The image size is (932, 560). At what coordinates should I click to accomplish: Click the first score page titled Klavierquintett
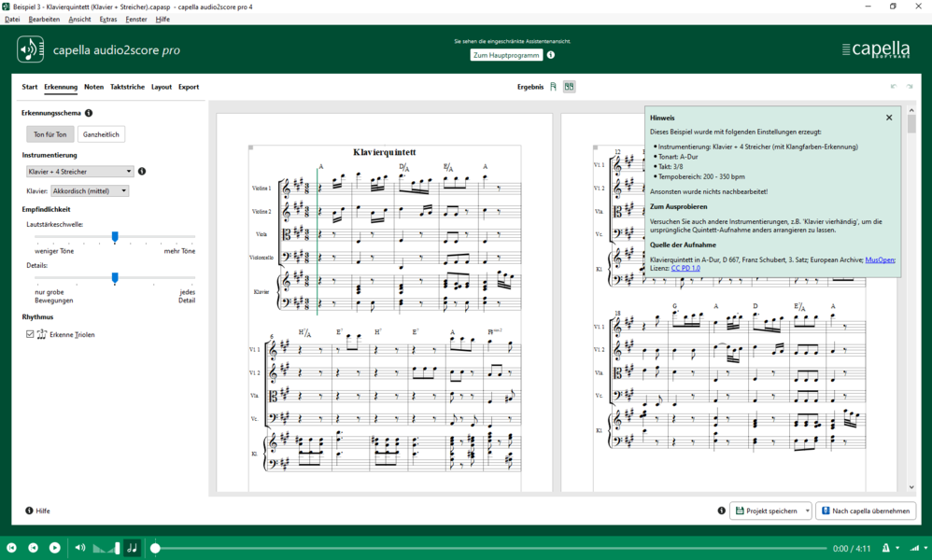385,302
